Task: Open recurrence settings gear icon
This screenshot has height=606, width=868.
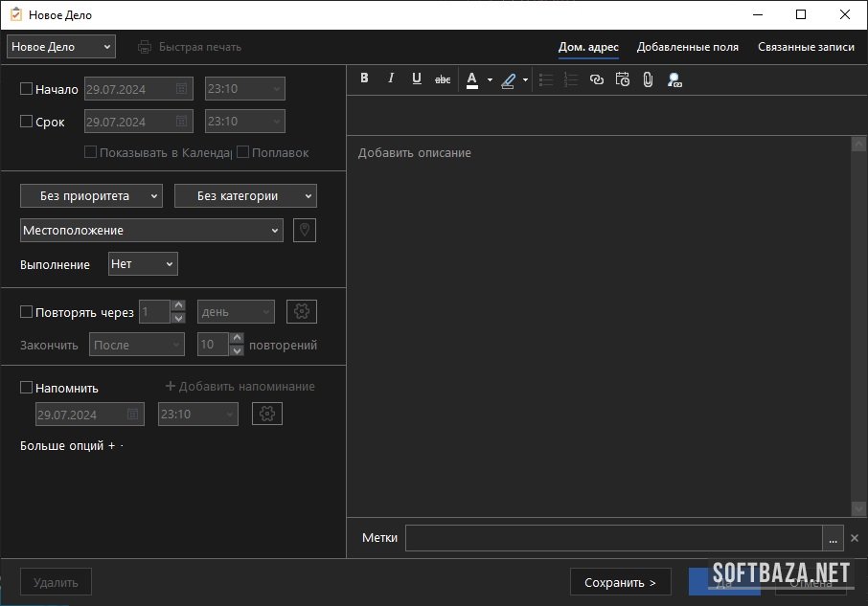Action: (302, 312)
